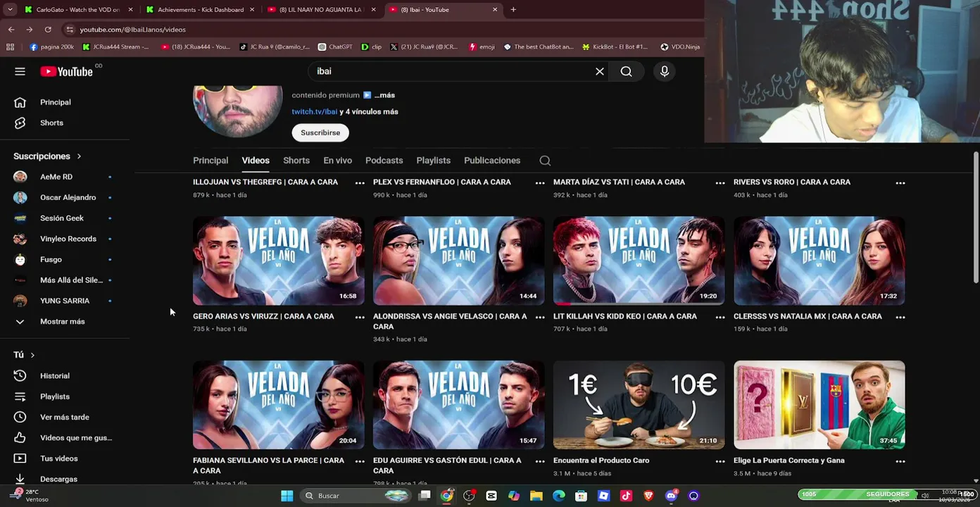The image size is (980, 507).
Task: Play FABIANA SEVILLANO VS LA PARCE thumbnail
Action: click(x=279, y=405)
